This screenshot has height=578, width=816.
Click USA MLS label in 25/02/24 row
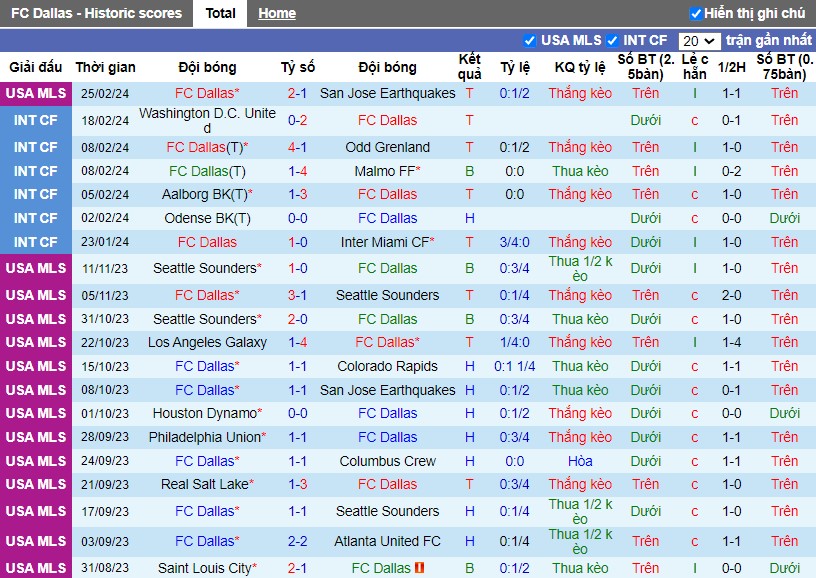36,94
